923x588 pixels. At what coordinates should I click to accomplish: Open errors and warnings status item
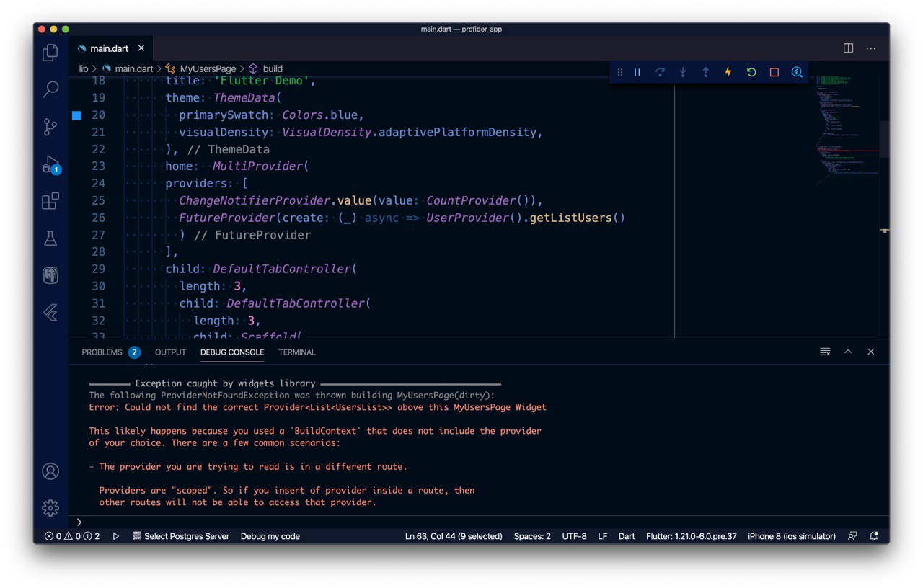click(72, 536)
